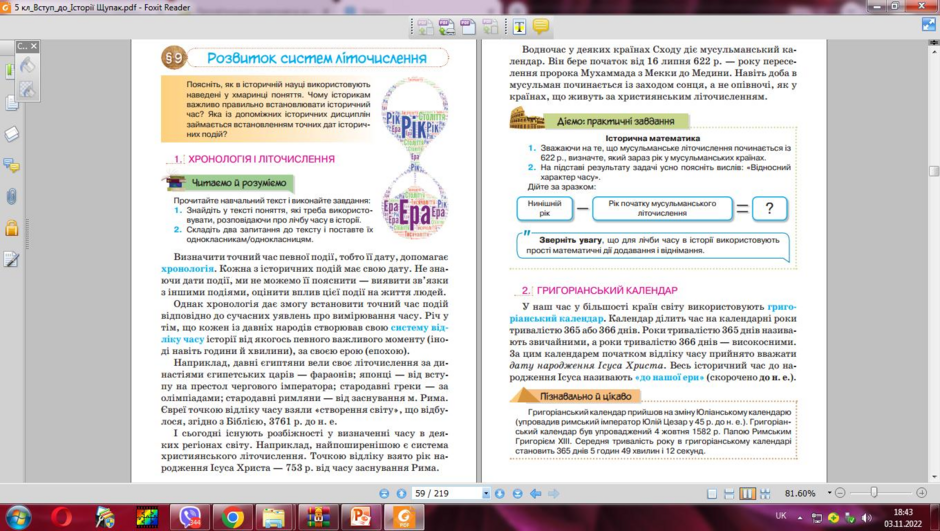Click the «Історична математика» title
Viewport: 940px width, 531px height.
(x=652, y=138)
